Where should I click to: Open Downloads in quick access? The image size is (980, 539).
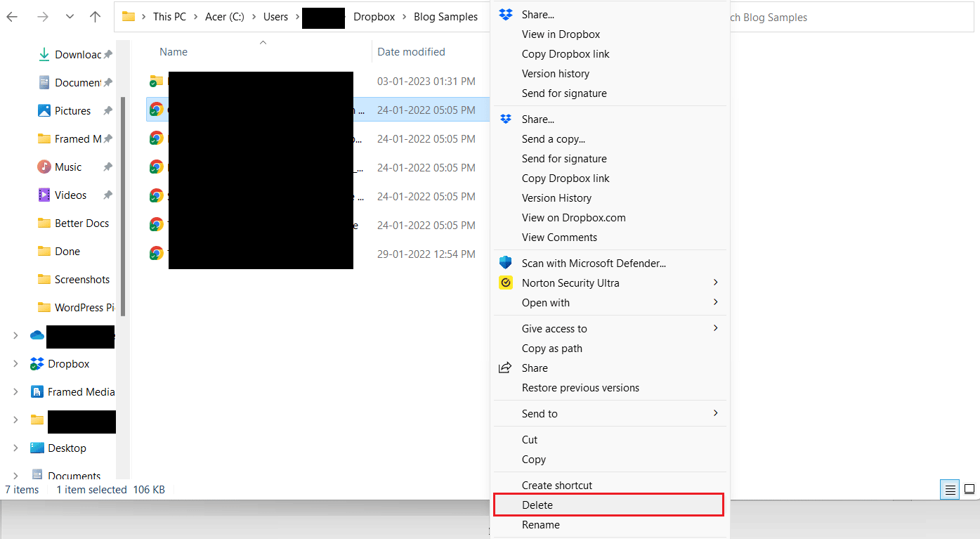74,54
